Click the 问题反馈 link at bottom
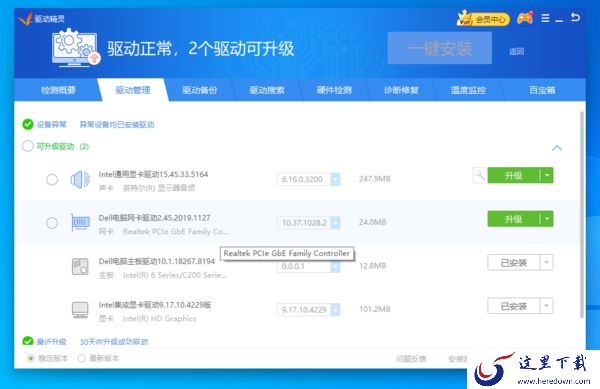The height and width of the screenshot is (389, 600). [x=411, y=358]
